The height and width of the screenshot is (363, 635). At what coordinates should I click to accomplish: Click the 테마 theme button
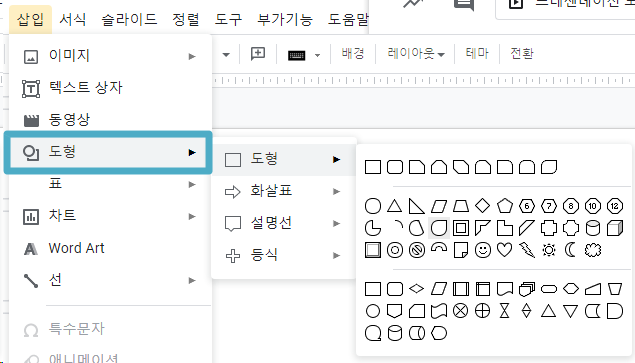point(477,53)
